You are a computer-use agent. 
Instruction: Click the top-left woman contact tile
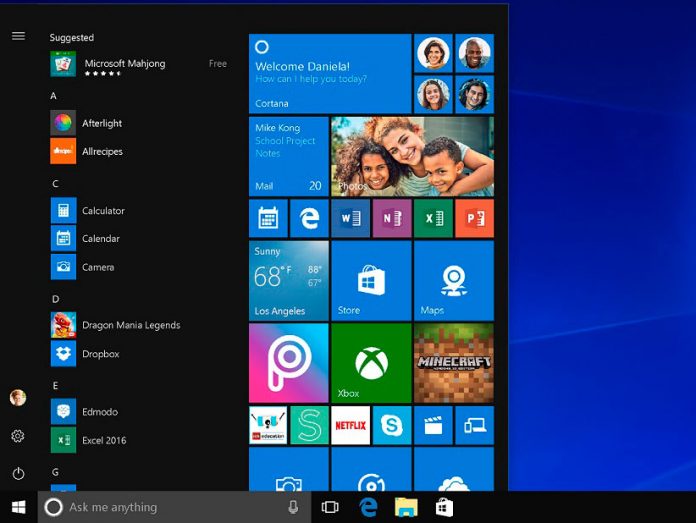tap(433, 53)
